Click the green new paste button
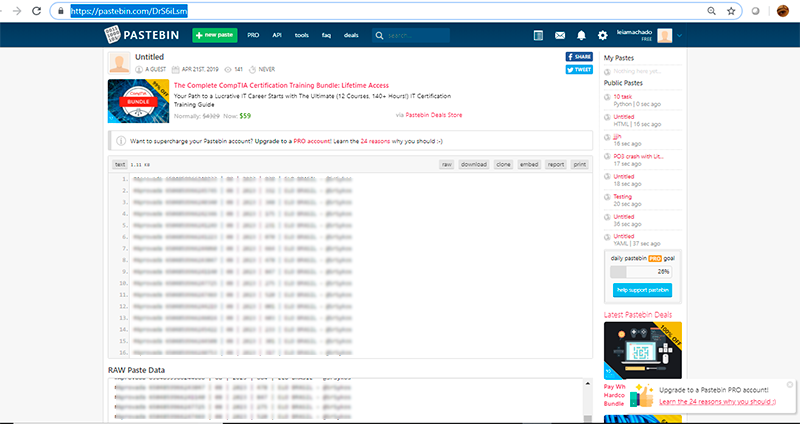Viewport: 800px width, 424px height. coord(214,35)
